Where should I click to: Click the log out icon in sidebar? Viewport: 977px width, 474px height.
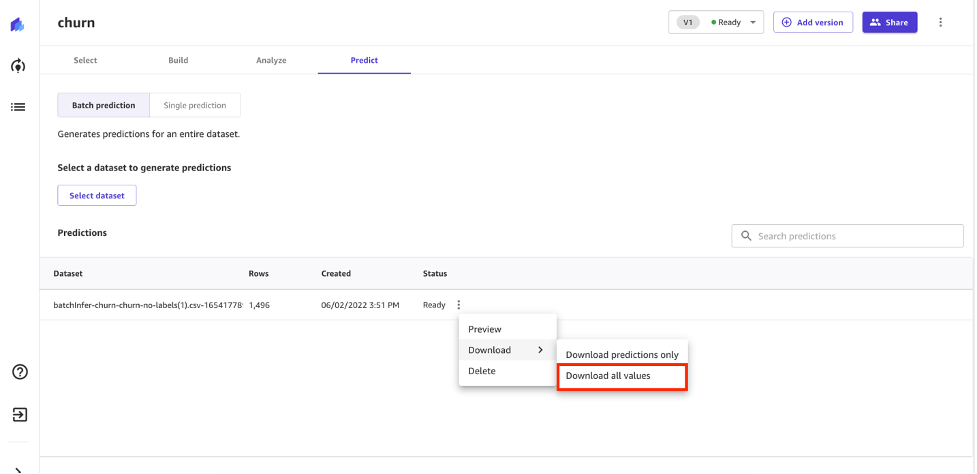click(x=20, y=414)
